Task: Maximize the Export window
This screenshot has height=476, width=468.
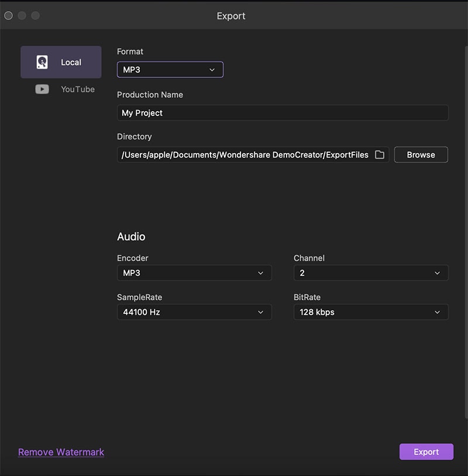Action: (x=36, y=16)
